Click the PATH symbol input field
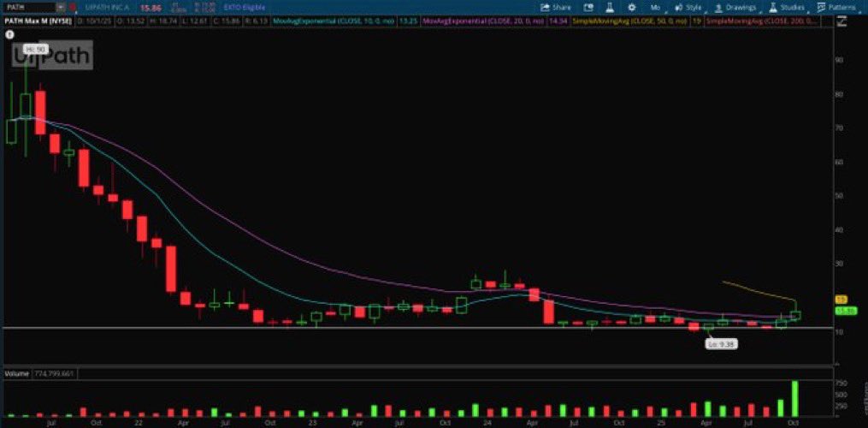The width and height of the screenshot is (868, 428). pos(29,7)
